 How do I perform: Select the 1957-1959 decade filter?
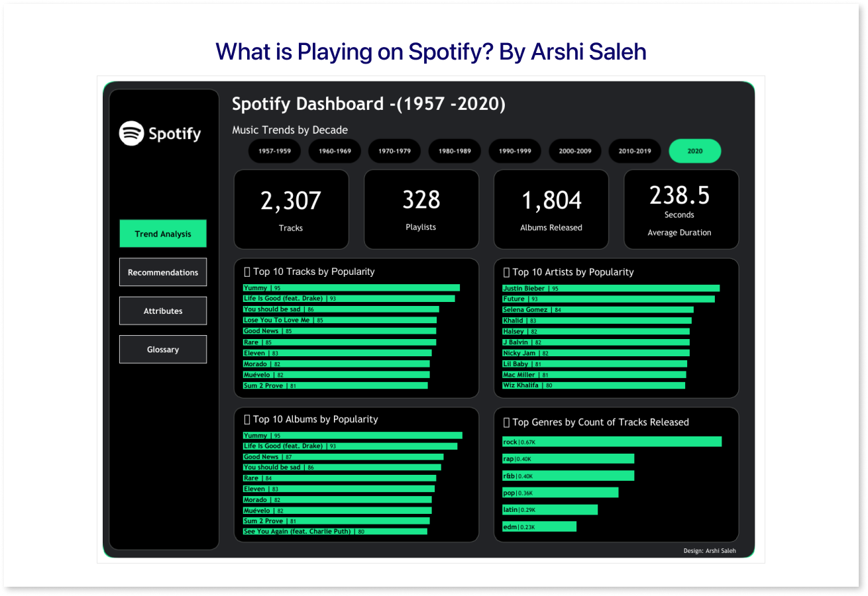point(274,151)
